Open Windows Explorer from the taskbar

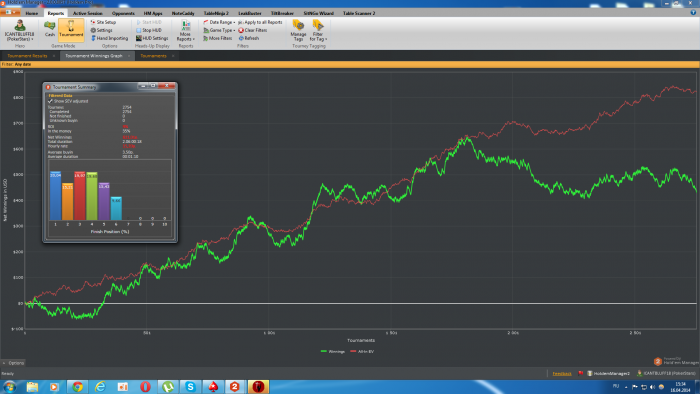pyautogui.click(x=32, y=387)
